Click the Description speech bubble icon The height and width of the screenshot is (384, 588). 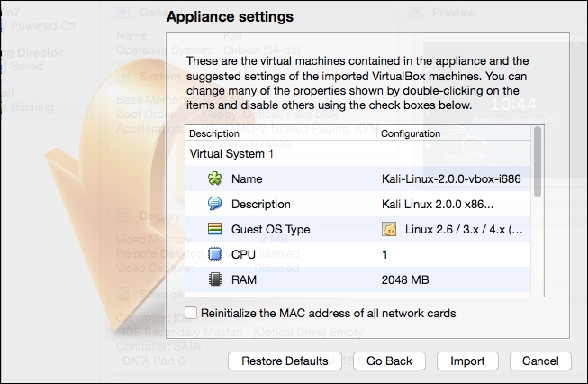215,204
